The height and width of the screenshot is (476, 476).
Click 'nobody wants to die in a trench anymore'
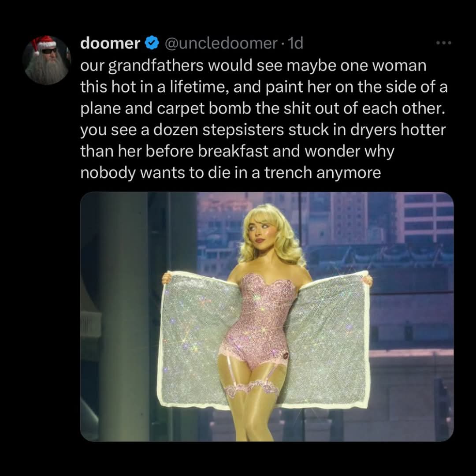[231, 173]
